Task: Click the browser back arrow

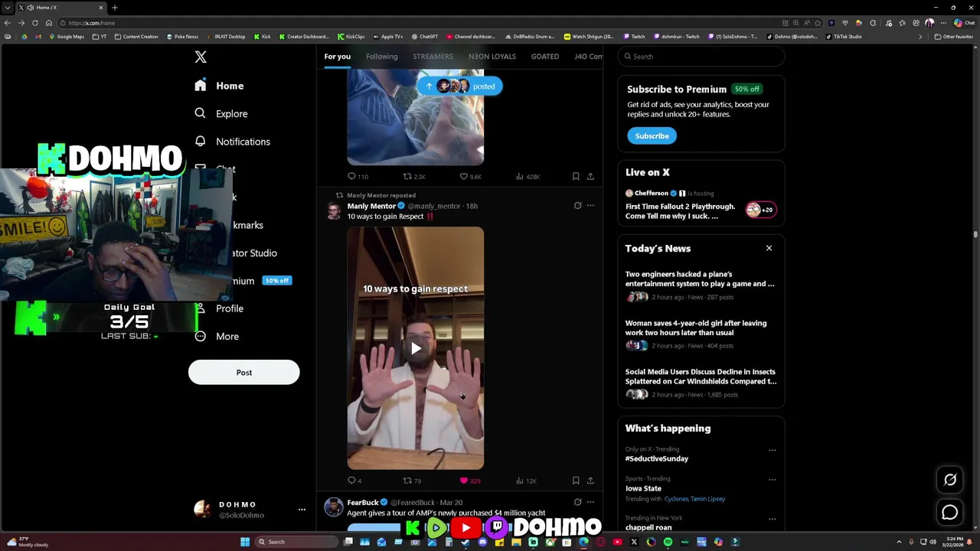Action: tap(8, 23)
